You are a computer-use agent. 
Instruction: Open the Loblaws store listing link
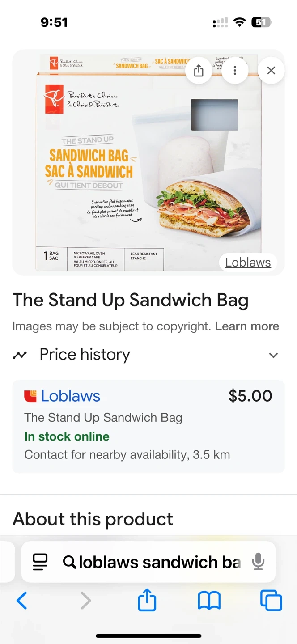71,396
